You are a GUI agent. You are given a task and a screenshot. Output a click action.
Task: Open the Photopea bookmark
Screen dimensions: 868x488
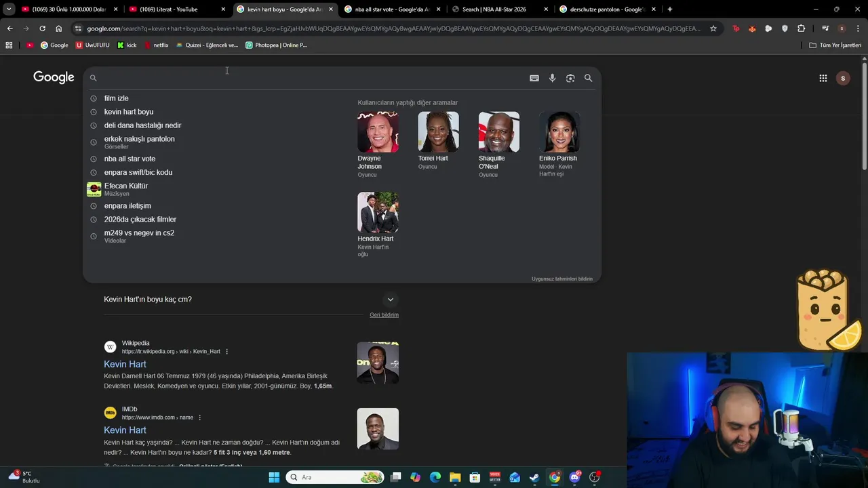276,45
